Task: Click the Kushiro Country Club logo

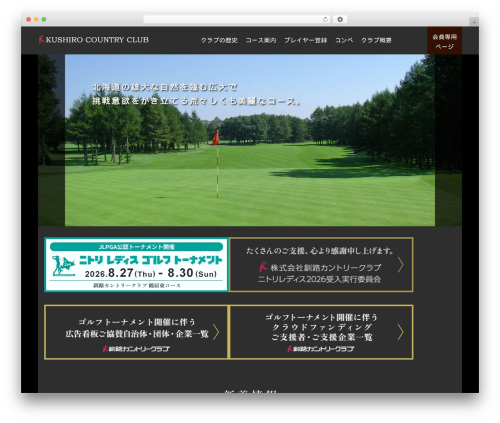Action: (94, 40)
